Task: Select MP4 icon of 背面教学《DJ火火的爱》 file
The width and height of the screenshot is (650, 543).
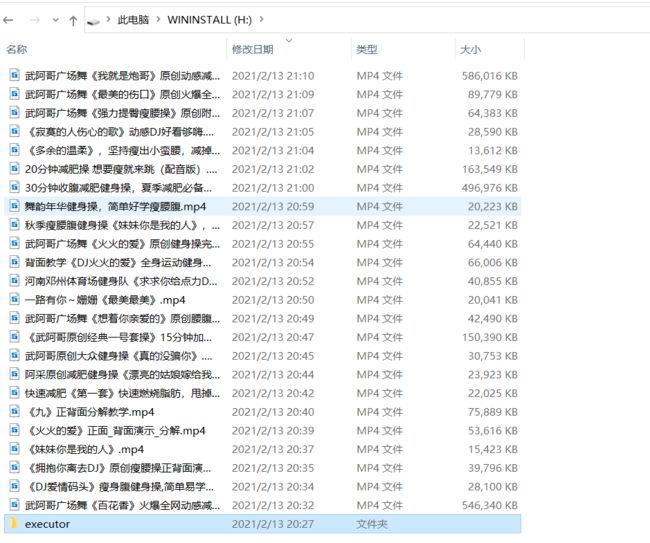Action: (15, 262)
